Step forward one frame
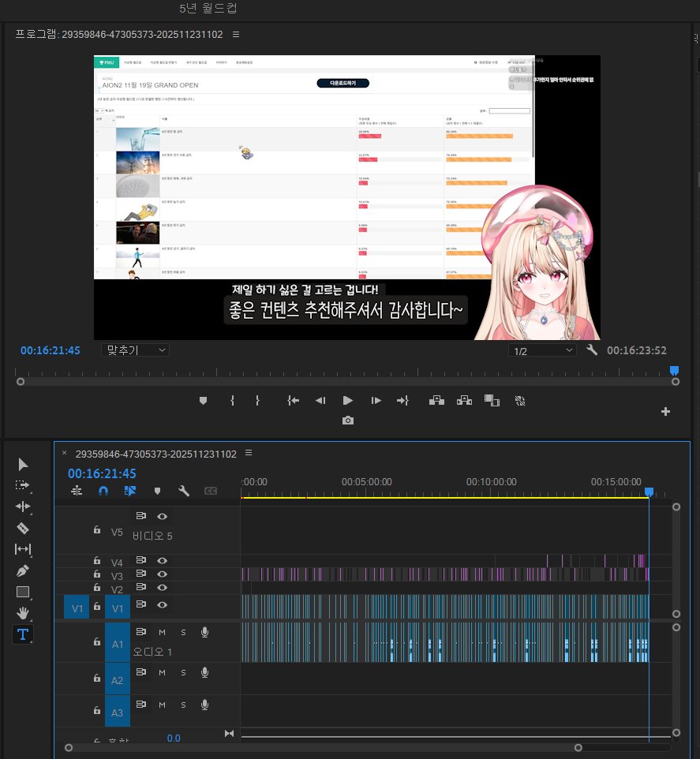This screenshot has height=759, width=700. point(376,400)
